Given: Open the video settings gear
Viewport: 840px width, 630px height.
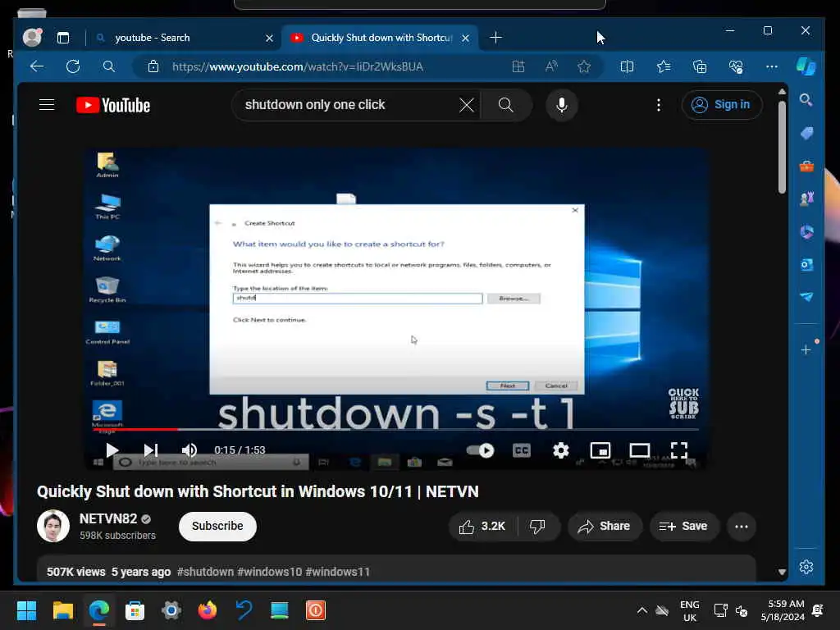Looking at the screenshot, I should (x=560, y=450).
